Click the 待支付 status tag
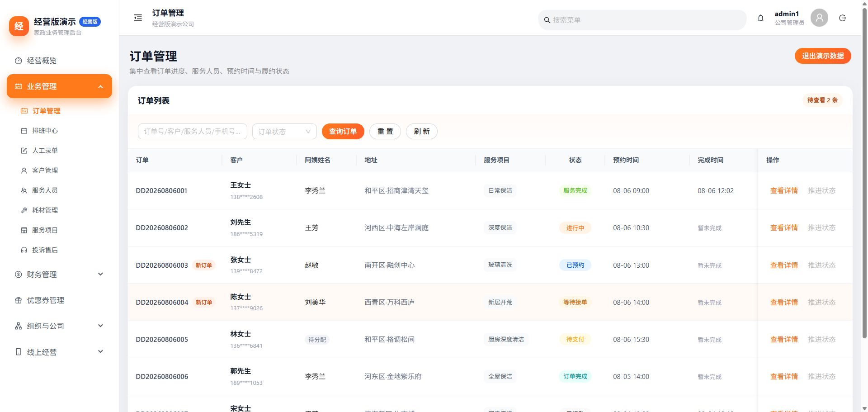The height and width of the screenshot is (412, 868). coord(575,339)
